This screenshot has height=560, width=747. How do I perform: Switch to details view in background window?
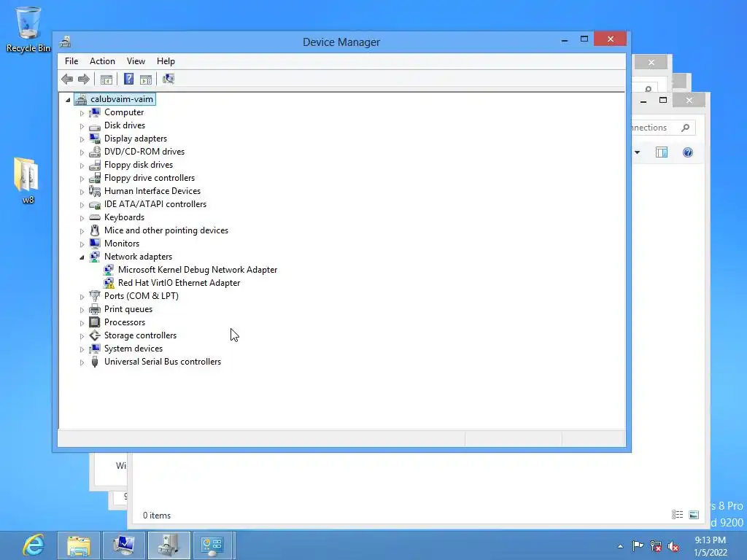tap(678, 515)
